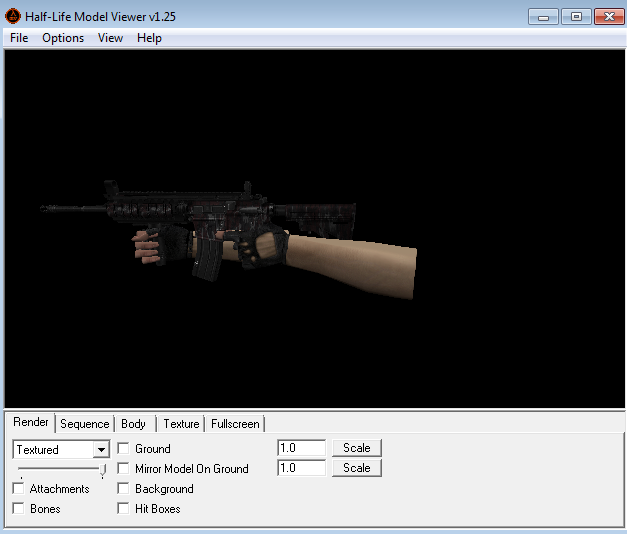Image resolution: width=632 pixels, height=534 pixels.
Task: Switch to the Body tab
Action: (x=133, y=424)
